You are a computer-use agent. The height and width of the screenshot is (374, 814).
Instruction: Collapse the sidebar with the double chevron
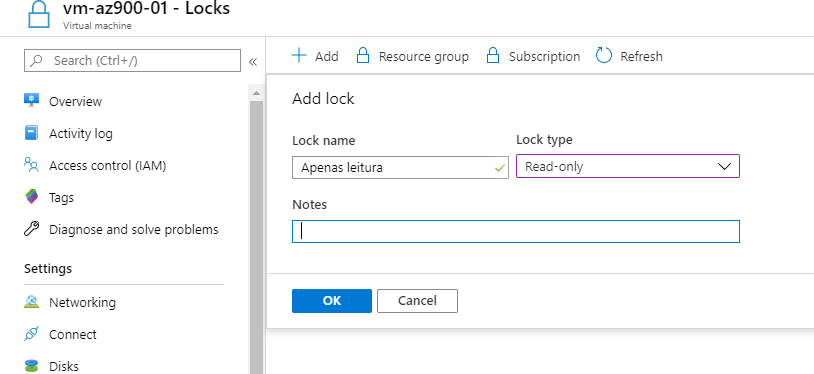[253, 62]
